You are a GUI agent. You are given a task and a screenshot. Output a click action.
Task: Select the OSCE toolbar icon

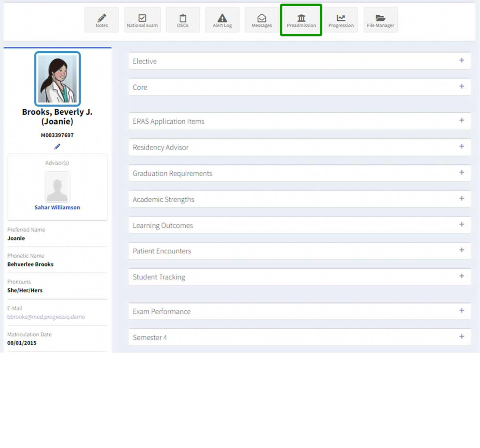(183, 20)
